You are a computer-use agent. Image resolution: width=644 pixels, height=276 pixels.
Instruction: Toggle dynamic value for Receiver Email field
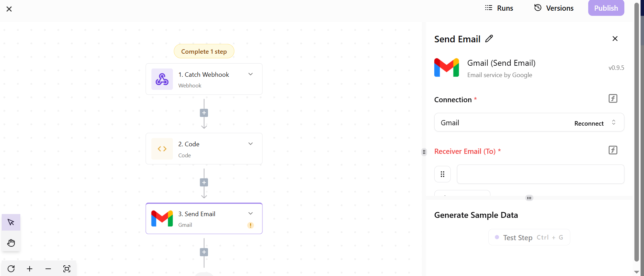pos(613,150)
